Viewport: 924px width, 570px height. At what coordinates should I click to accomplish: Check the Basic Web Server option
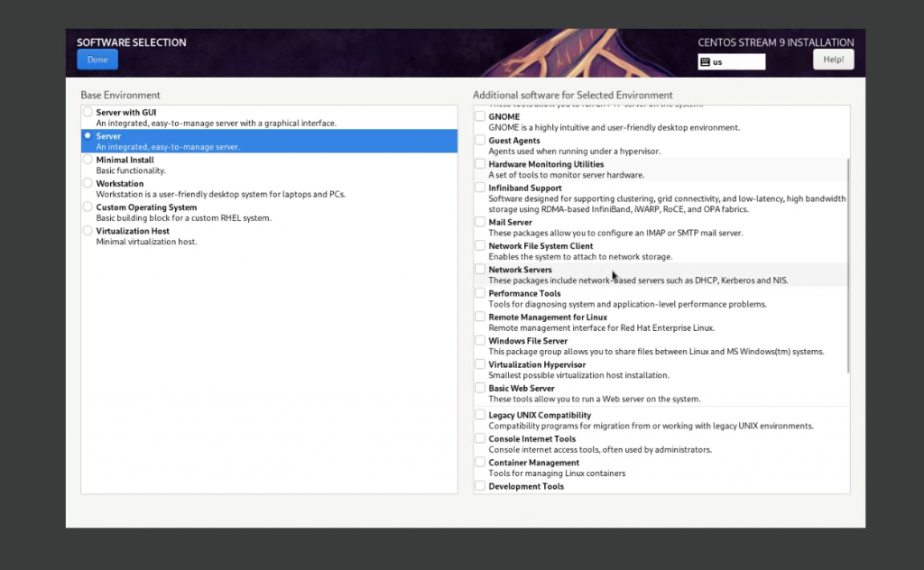coord(480,388)
